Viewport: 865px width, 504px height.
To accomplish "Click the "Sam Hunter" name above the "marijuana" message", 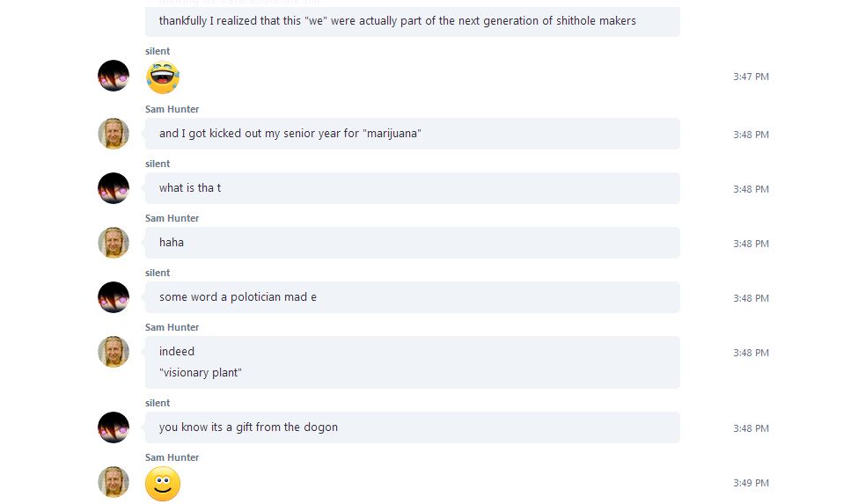I will pyautogui.click(x=172, y=109).
